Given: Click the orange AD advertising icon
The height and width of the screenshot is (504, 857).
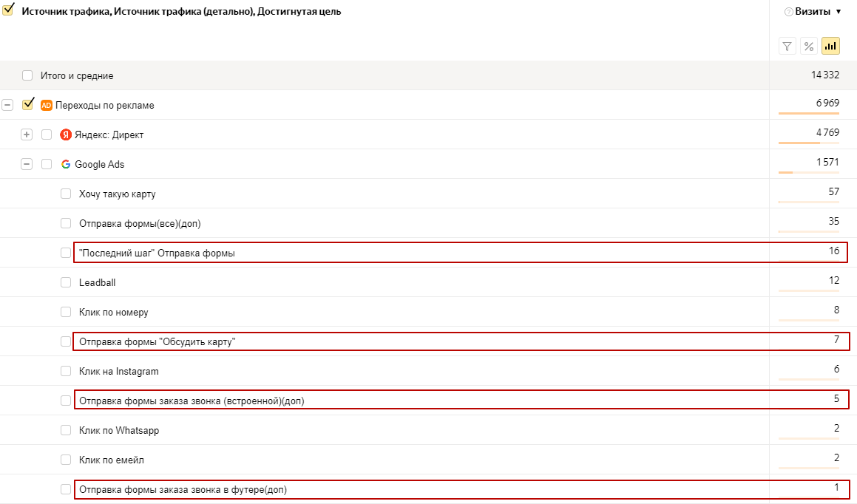Looking at the screenshot, I should (47, 106).
